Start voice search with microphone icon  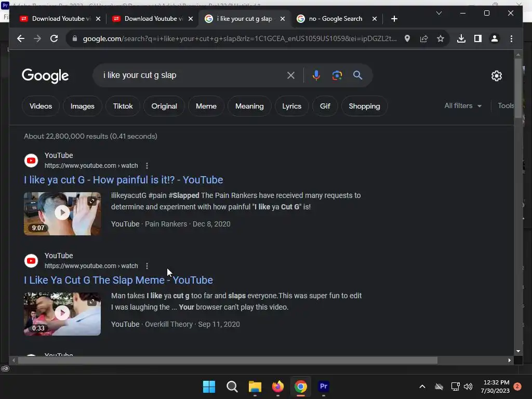(316, 75)
